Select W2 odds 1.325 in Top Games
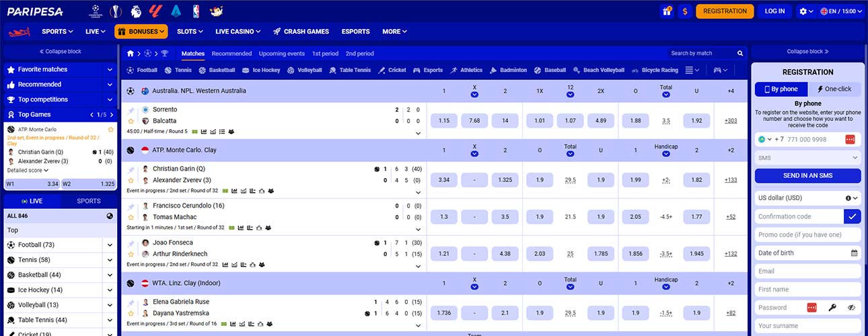This screenshot has height=336, width=868. (89, 183)
